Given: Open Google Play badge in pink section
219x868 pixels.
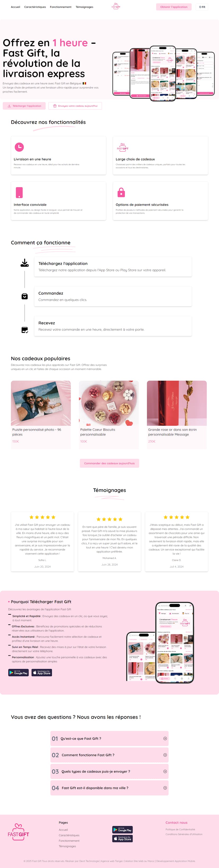Looking at the screenshot, I should (19, 673).
